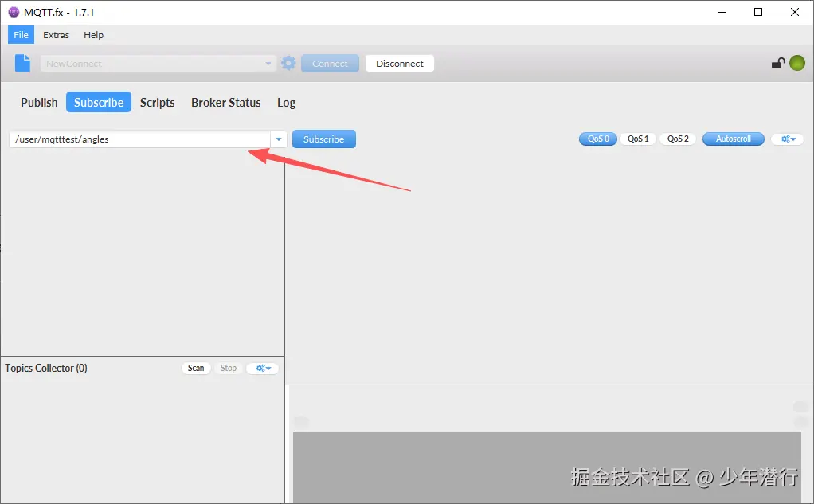Open subscribe options gear menu beside Autoscroll
814x504 pixels.
pos(788,139)
